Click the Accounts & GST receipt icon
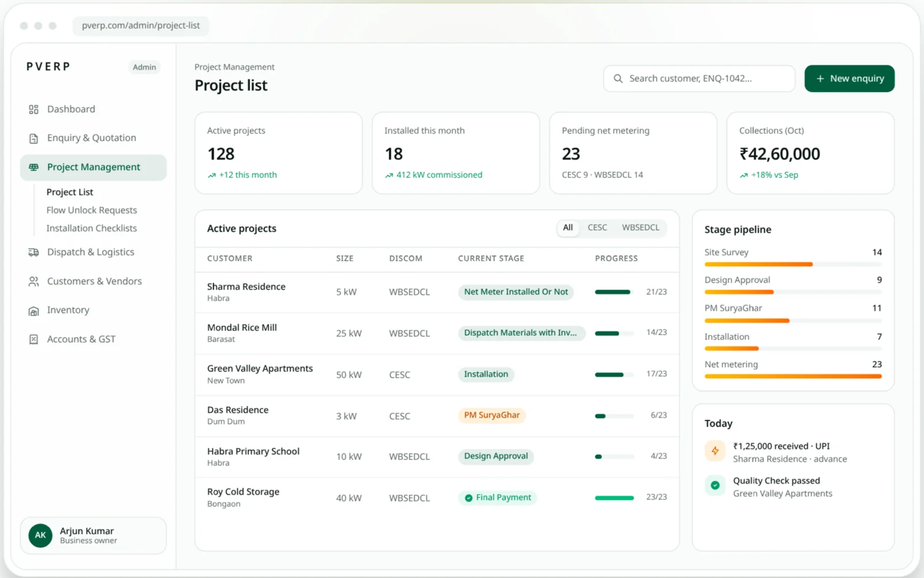The width and height of the screenshot is (924, 578). (33, 339)
